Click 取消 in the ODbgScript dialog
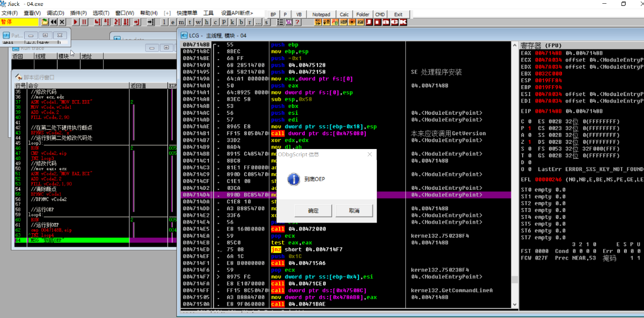 pos(354,210)
